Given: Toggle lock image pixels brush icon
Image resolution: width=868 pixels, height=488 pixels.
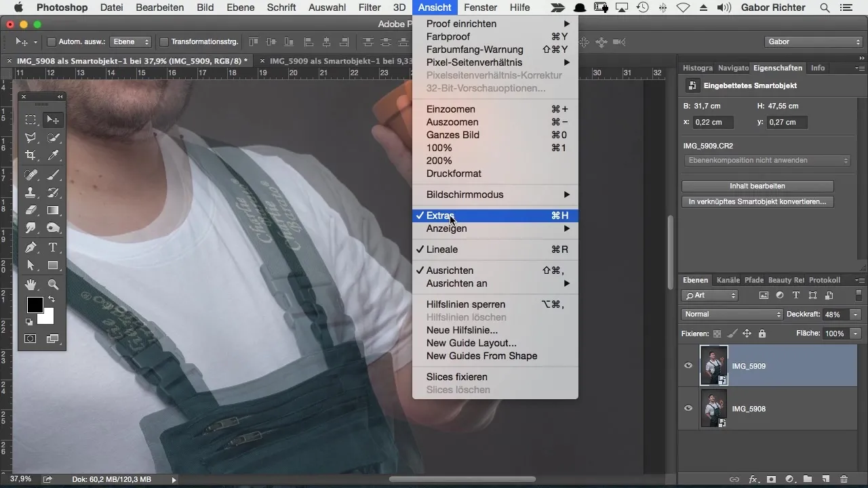Looking at the screenshot, I should pyautogui.click(x=732, y=333).
